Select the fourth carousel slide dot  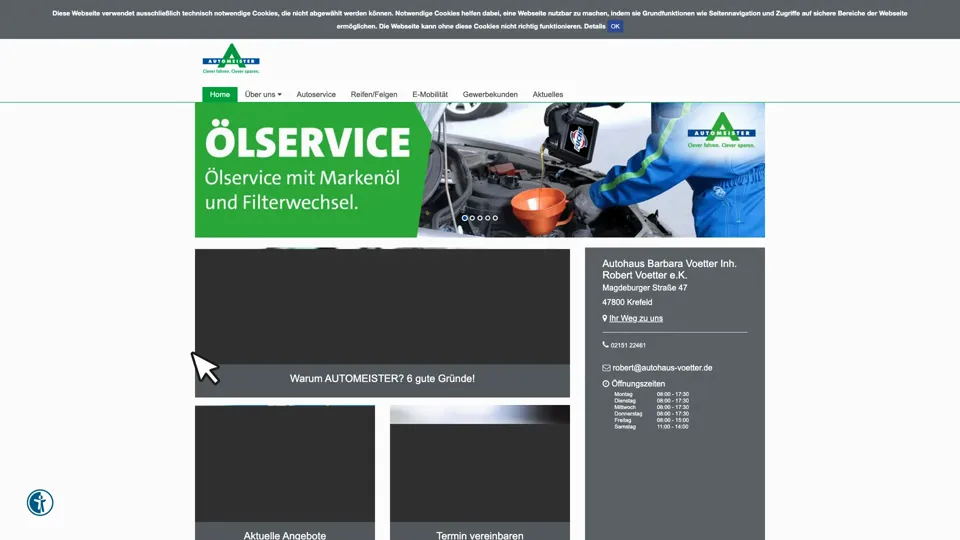(x=487, y=218)
